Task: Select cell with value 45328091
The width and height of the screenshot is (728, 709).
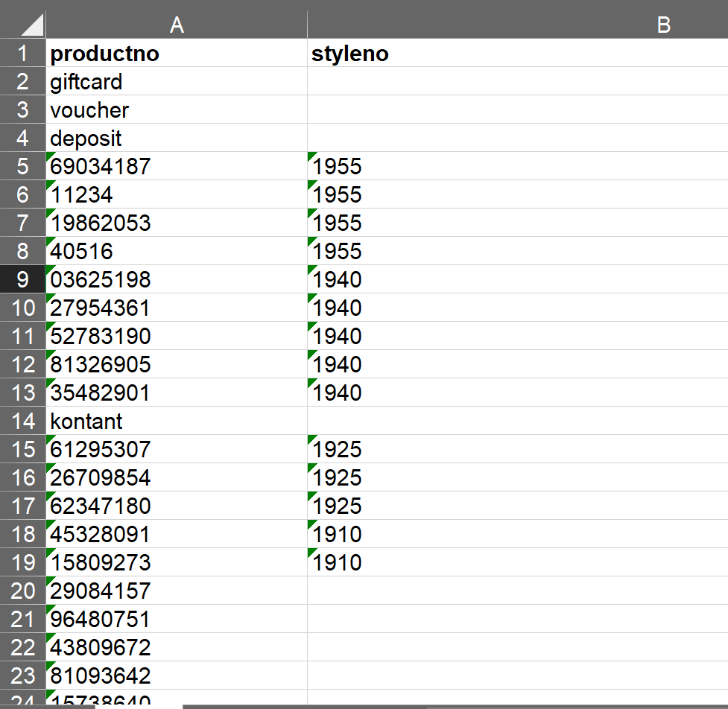Action: click(x=177, y=534)
